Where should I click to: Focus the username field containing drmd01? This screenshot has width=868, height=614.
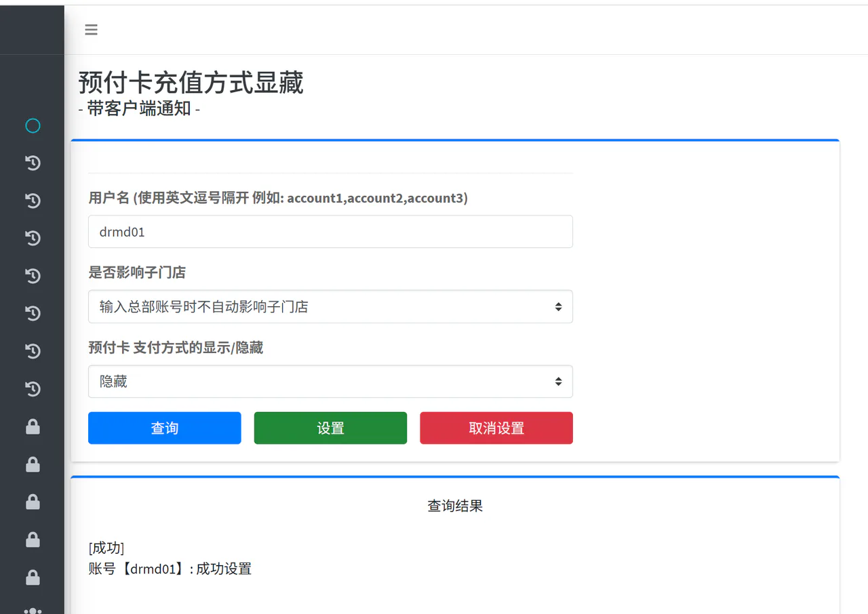pyautogui.click(x=330, y=232)
